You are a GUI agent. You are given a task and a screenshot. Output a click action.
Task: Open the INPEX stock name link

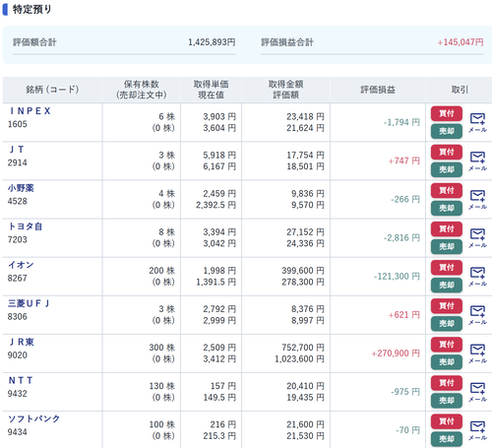click(30, 111)
